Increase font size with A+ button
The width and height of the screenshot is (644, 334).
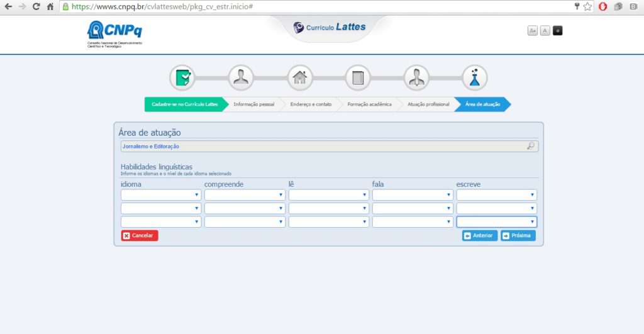click(533, 30)
